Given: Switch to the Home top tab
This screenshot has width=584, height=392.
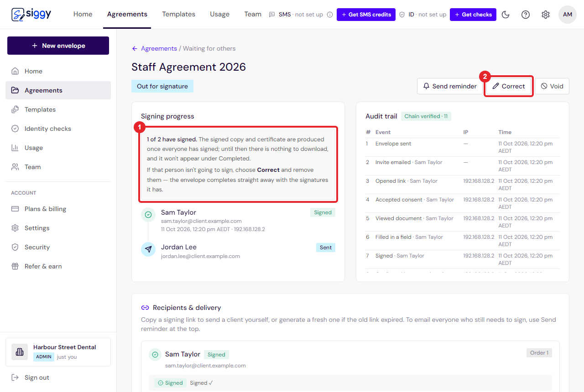Looking at the screenshot, I should point(83,14).
